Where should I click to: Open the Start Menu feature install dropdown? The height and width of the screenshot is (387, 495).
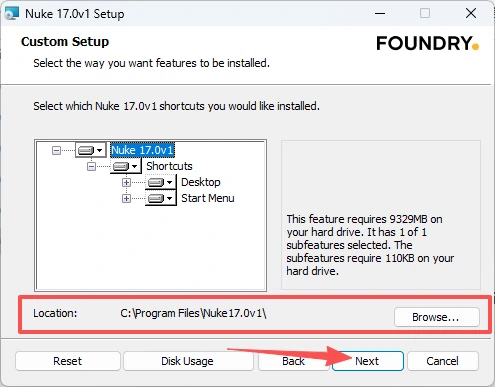[161, 198]
